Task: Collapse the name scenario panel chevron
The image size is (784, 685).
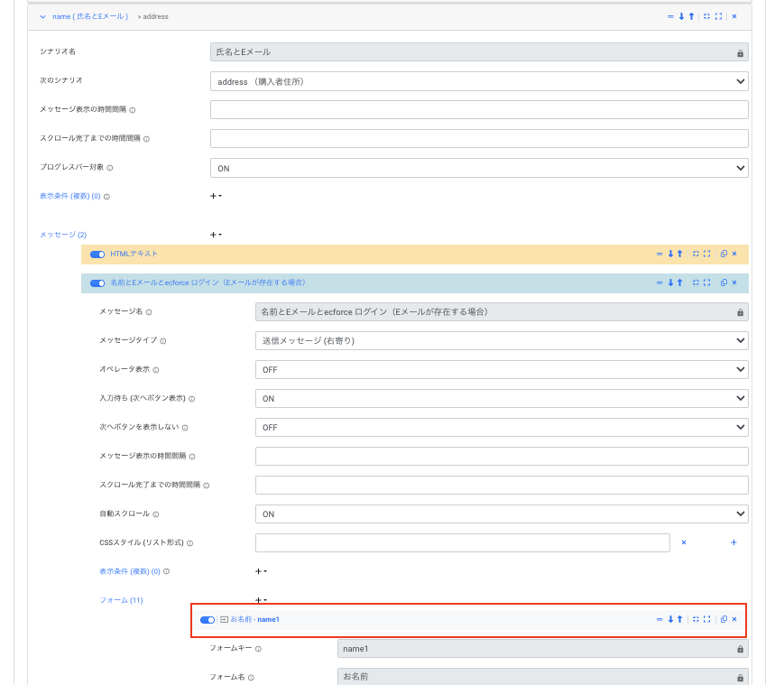Action: [x=42, y=16]
